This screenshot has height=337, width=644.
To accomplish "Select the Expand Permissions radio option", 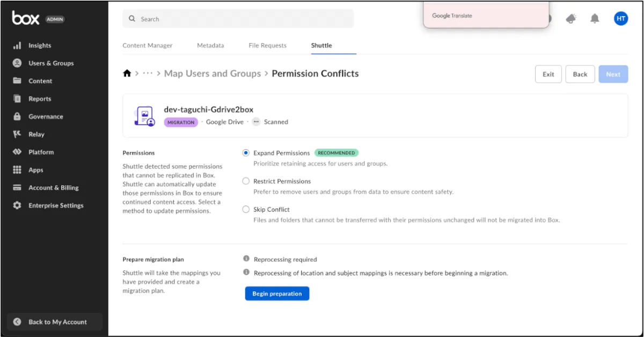I will pos(246,153).
